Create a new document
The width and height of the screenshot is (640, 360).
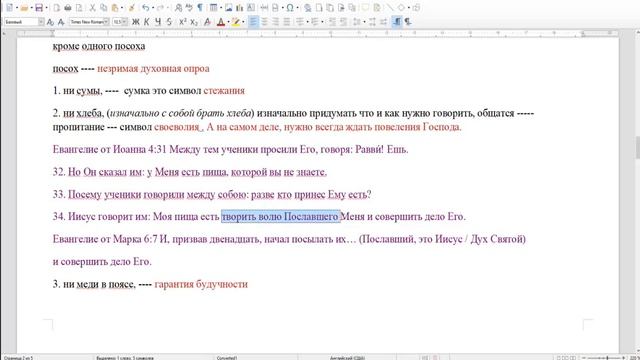click(x=9, y=8)
